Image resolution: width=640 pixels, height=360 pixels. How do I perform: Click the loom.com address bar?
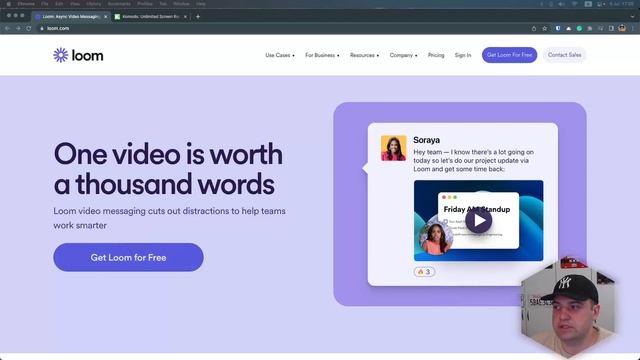(282, 28)
